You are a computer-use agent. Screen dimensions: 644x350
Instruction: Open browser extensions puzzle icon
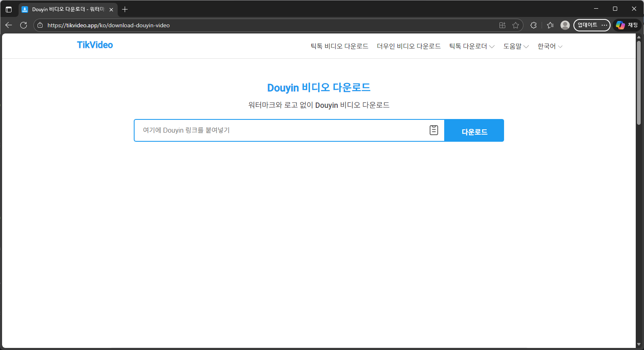click(x=533, y=25)
